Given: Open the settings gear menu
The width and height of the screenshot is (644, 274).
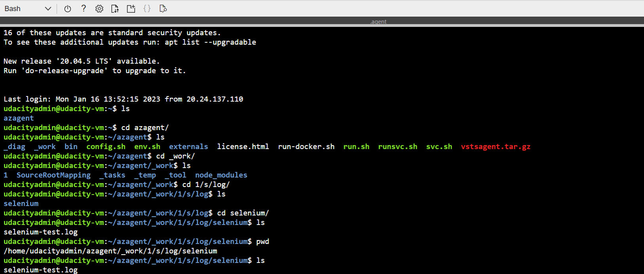Looking at the screenshot, I should point(99,9).
